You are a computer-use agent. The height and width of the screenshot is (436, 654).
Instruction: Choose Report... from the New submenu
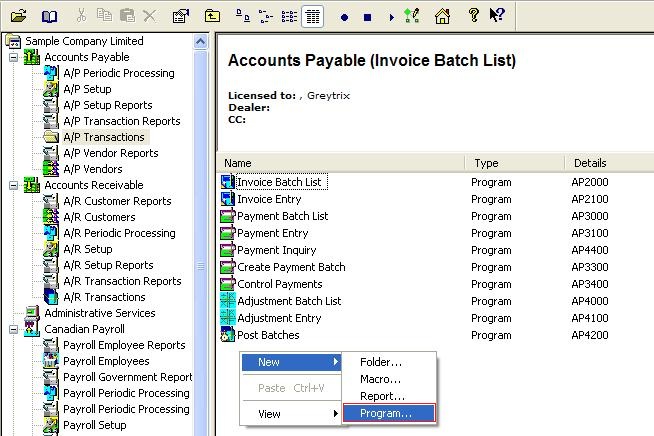click(x=389, y=396)
